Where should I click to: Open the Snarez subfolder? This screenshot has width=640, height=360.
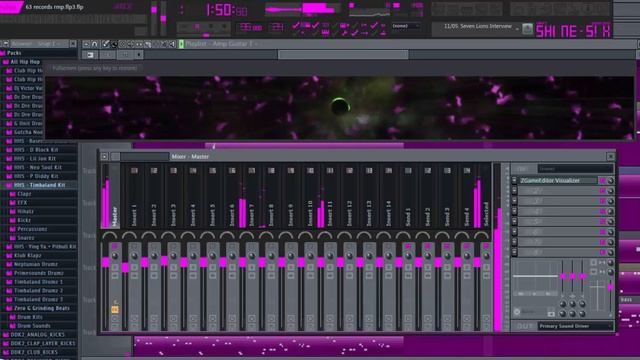(25, 238)
